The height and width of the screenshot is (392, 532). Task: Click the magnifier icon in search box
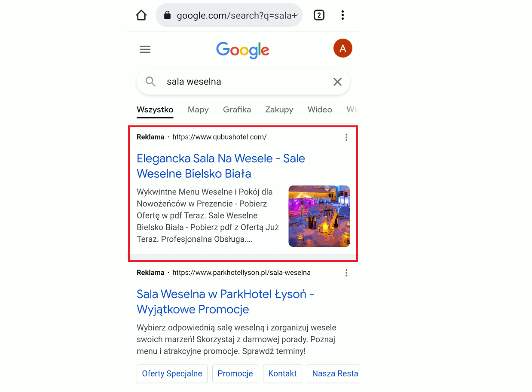point(150,82)
